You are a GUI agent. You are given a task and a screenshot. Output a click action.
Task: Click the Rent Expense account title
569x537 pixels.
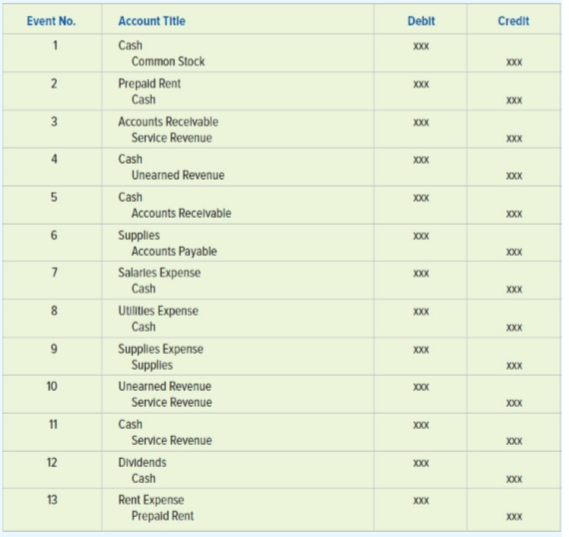(x=151, y=500)
